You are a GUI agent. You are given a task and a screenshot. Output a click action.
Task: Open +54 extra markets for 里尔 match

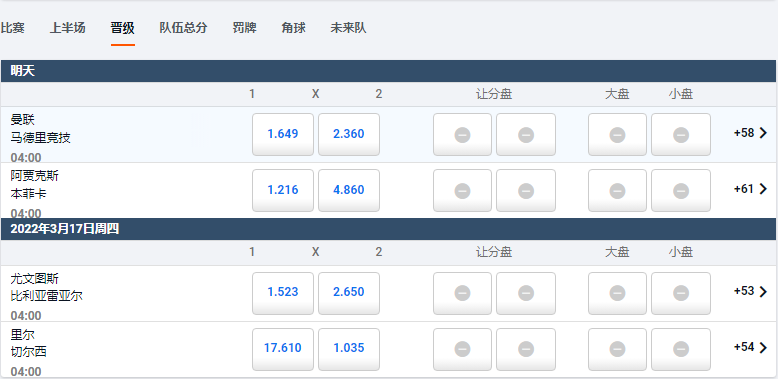click(751, 347)
